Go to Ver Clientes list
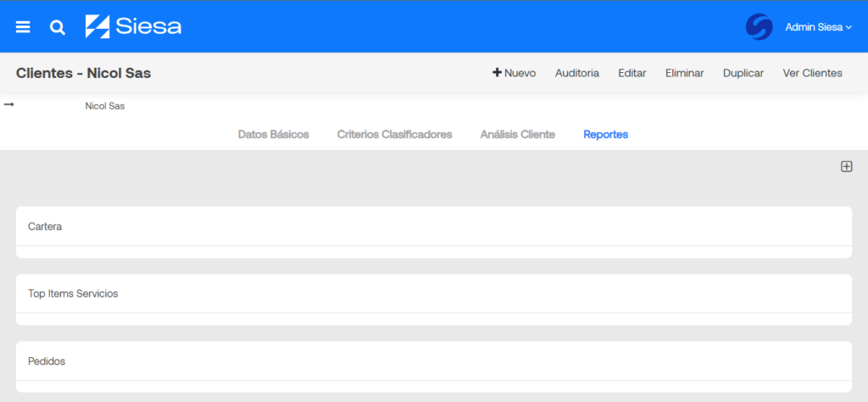This screenshot has width=868, height=402. pyautogui.click(x=813, y=73)
